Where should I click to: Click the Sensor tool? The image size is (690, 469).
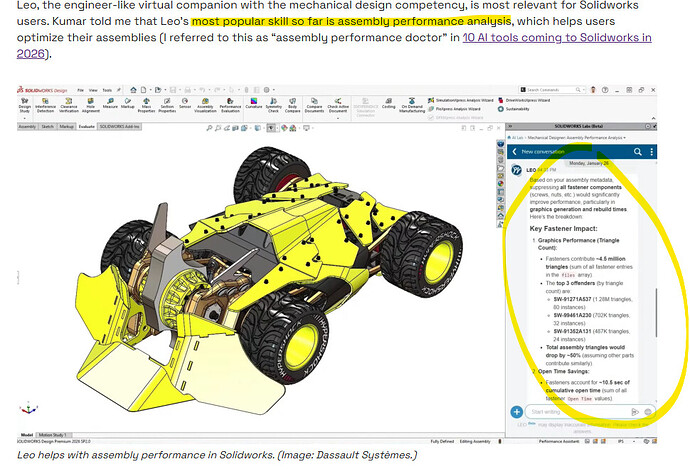click(185, 103)
